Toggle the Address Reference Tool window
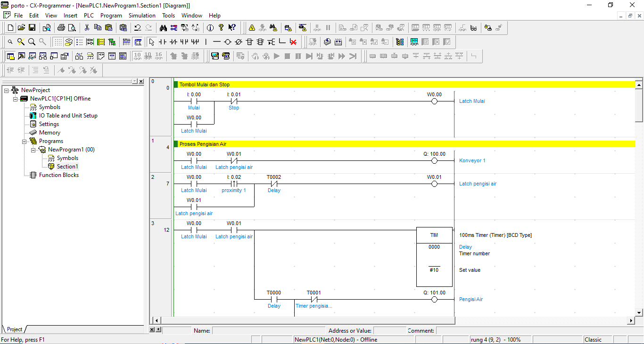Viewport: 644px width, 344px height. 43,56
